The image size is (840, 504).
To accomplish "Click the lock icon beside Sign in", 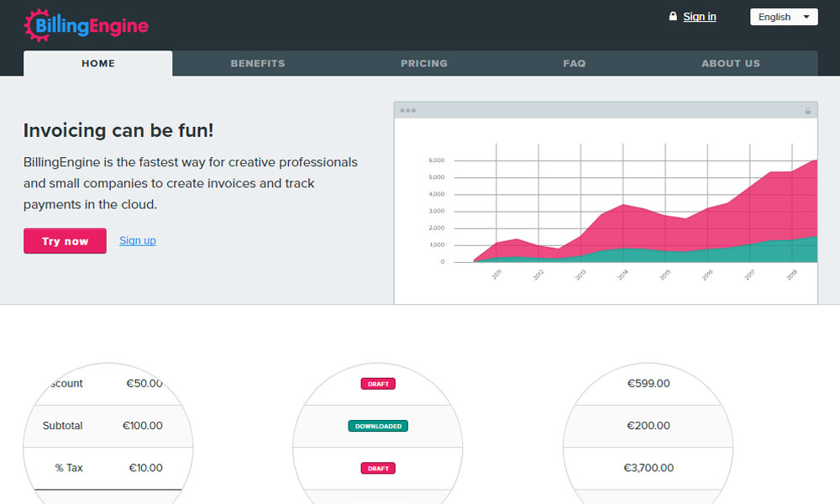I will pos(673,17).
